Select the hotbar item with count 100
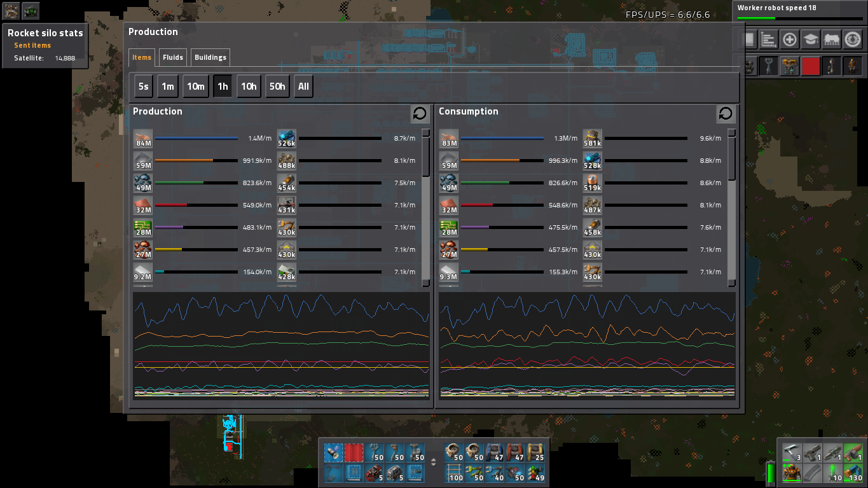This screenshot has width=868, height=488. coord(454,473)
